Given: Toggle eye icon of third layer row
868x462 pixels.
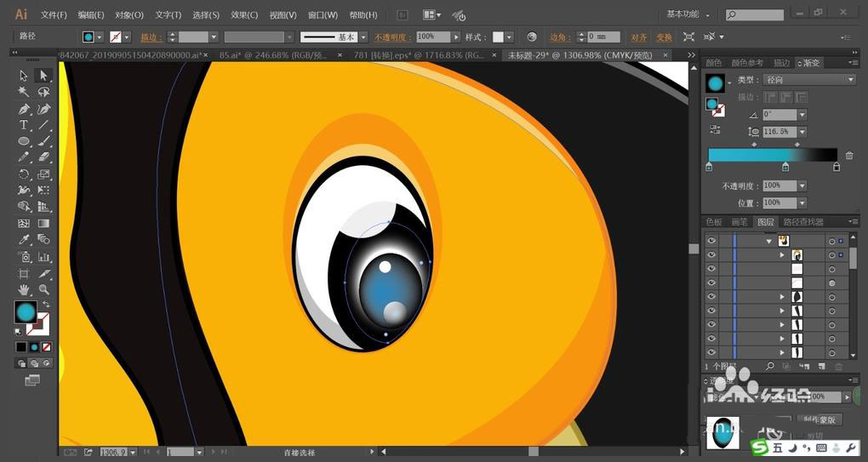Looking at the screenshot, I should 711,268.
